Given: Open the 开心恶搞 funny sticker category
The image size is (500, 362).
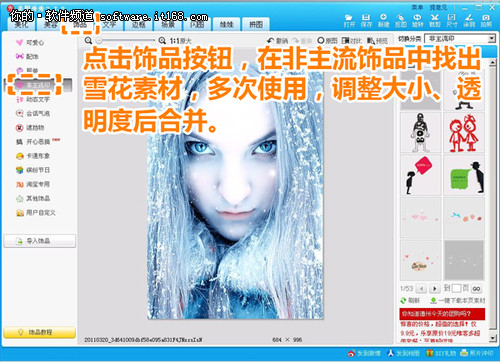Looking at the screenshot, I should [x=38, y=142].
